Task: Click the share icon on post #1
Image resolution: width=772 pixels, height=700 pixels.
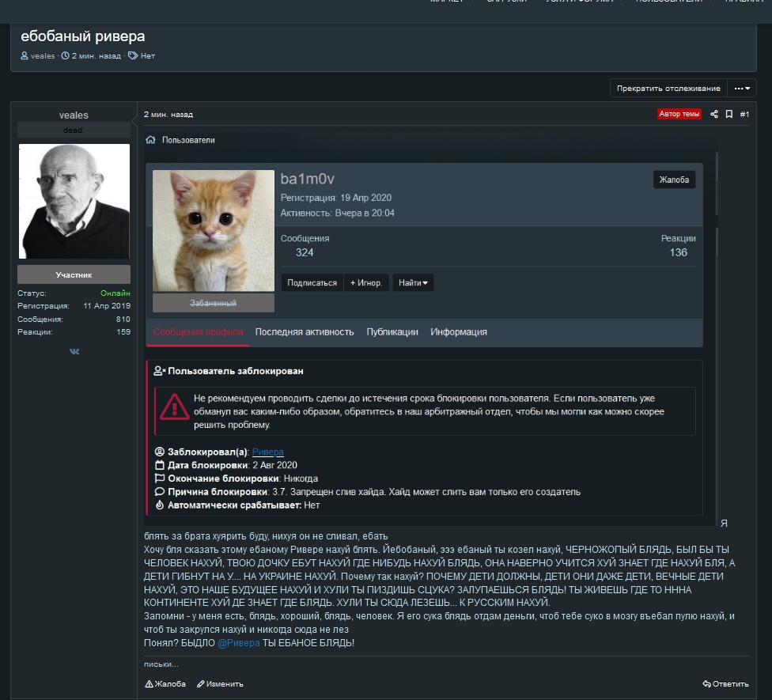Action: tap(714, 114)
